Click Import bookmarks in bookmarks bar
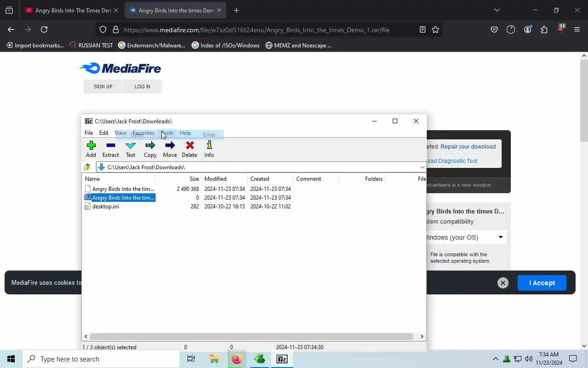Image resolution: width=588 pixels, height=368 pixels. [x=35, y=45]
